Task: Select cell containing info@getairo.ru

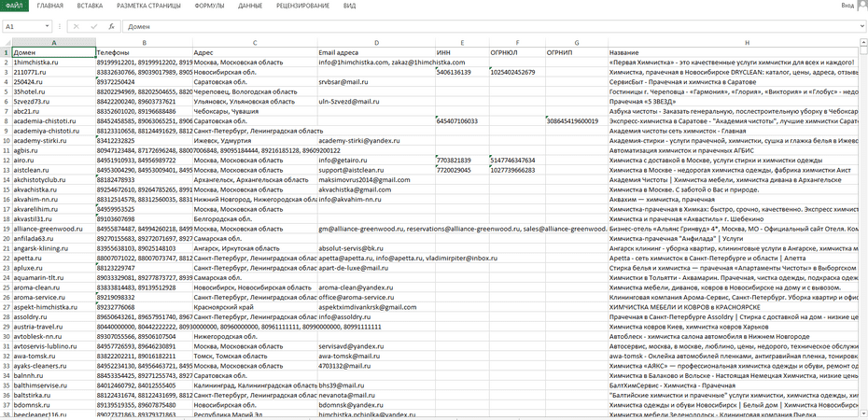Action: click(x=347, y=161)
